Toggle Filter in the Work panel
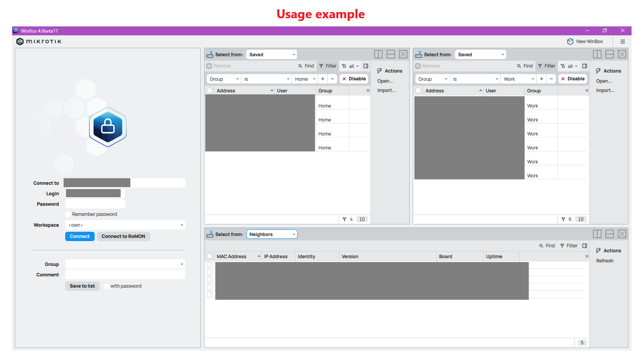Screen dimensions: 644x363 pyautogui.click(x=547, y=66)
